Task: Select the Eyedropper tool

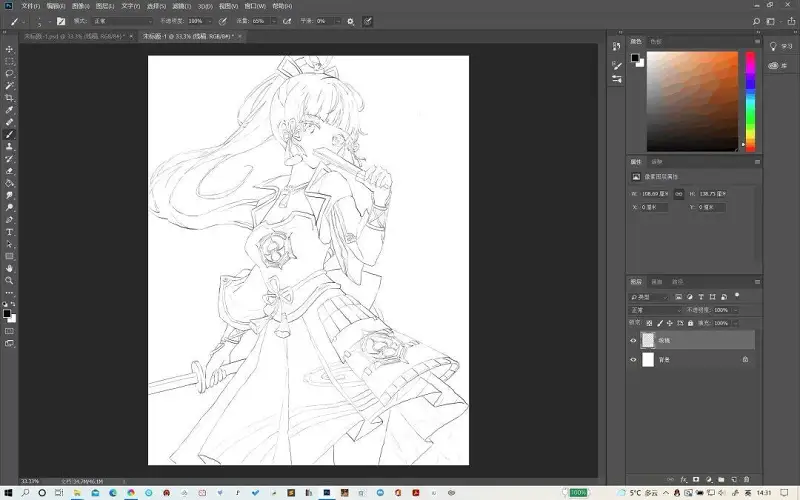Action: tap(9, 110)
